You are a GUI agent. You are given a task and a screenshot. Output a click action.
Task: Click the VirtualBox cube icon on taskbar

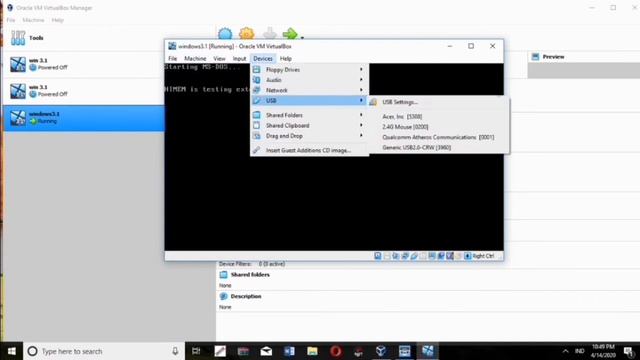point(381,351)
